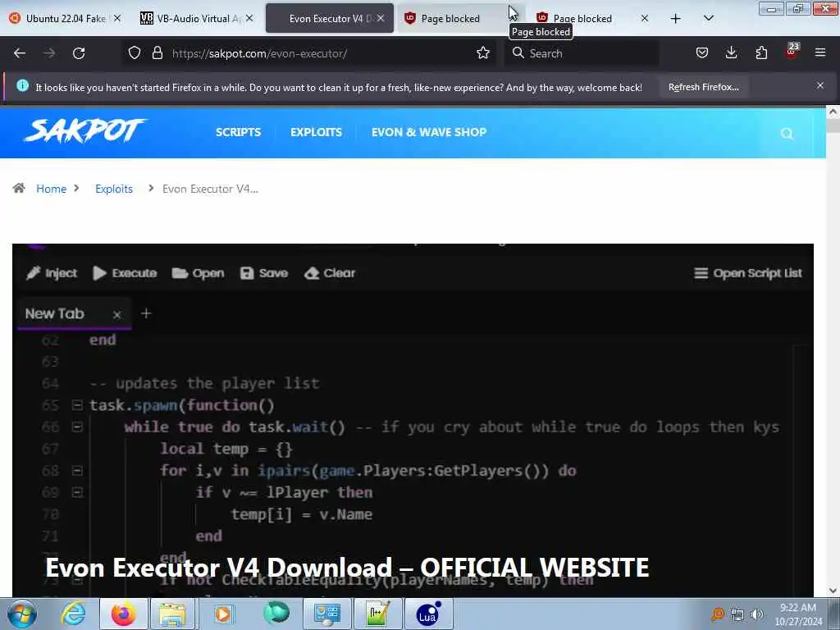Screen dimensions: 840x630
Task: Reload the current page
Action: 79,53
